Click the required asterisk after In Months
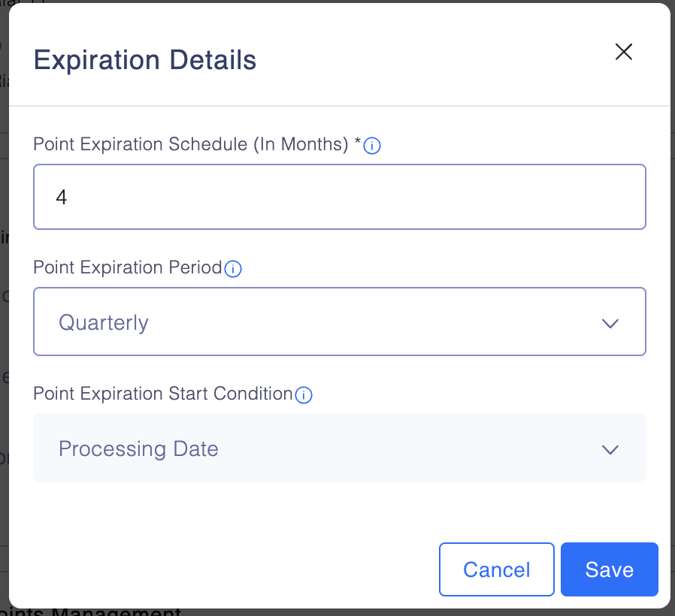 357,143
